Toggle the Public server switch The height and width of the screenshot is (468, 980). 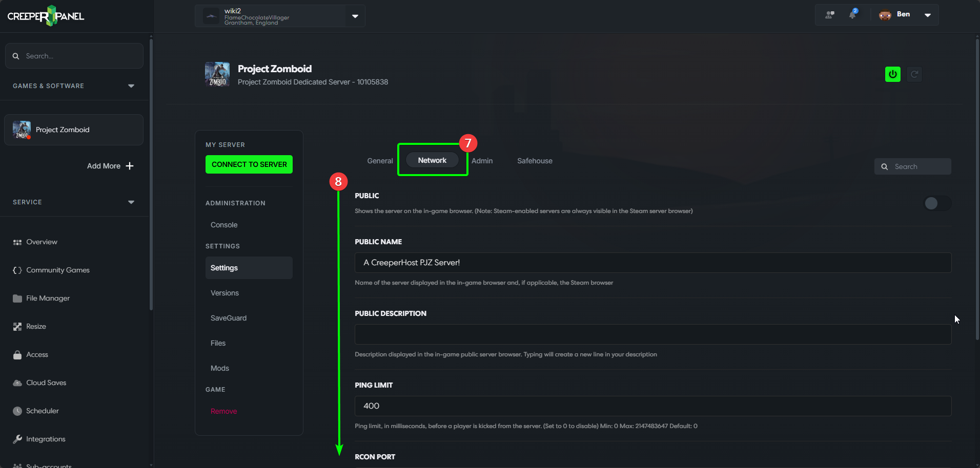pos(937,203)
